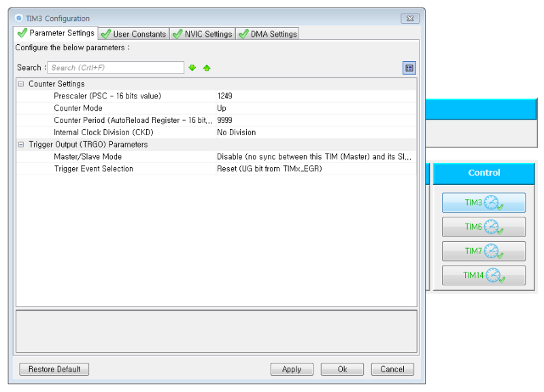Jump to next search result (down arrow)
544x392 pixels.
[x=192, y=67]
